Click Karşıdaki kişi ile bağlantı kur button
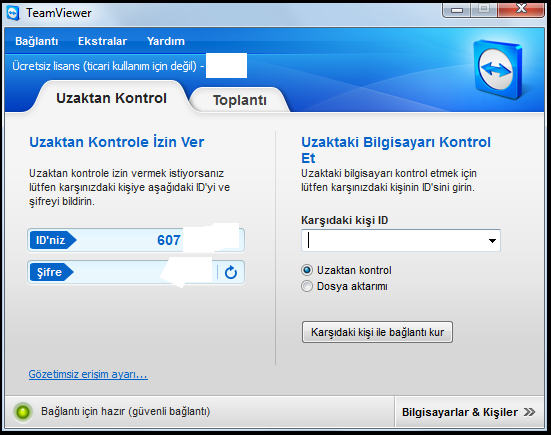 coord(377,332)
